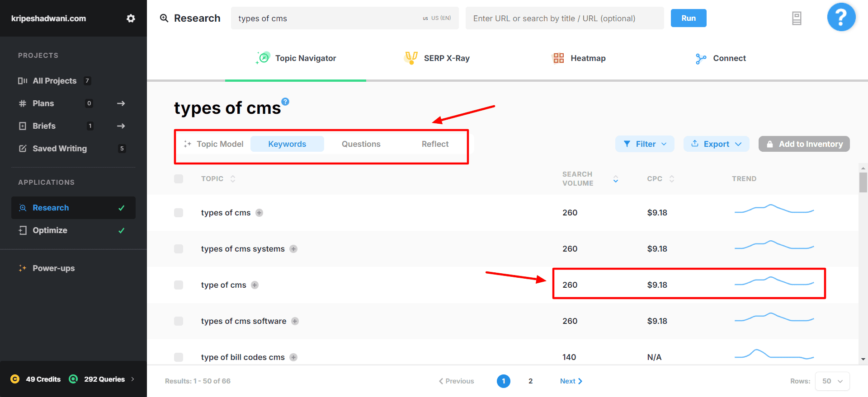Open the document icon in top bar
The height and width of the screenshot is (397, 868).
pyautogui.click(x=797, y=19)
